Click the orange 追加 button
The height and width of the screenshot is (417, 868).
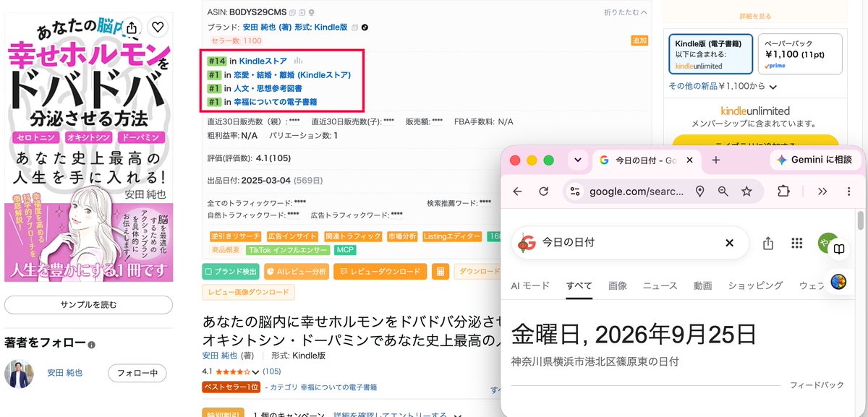click(x=639, y=40)
